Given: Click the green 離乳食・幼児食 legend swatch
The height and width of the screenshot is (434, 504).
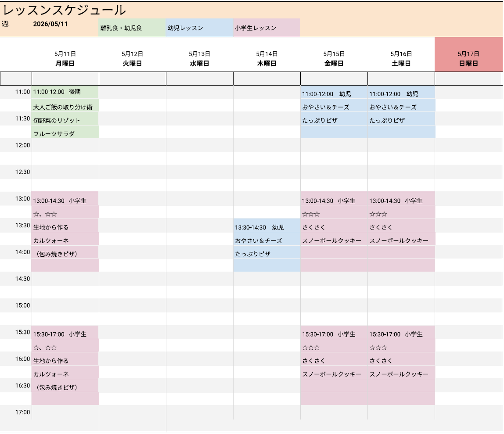Looking at the screenshot, I should 132,28.
